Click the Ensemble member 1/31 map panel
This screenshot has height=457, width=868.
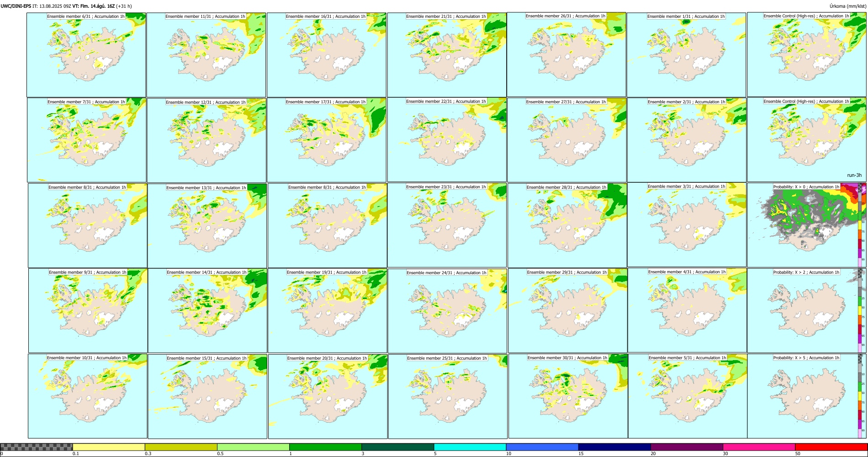click(686, 55)
